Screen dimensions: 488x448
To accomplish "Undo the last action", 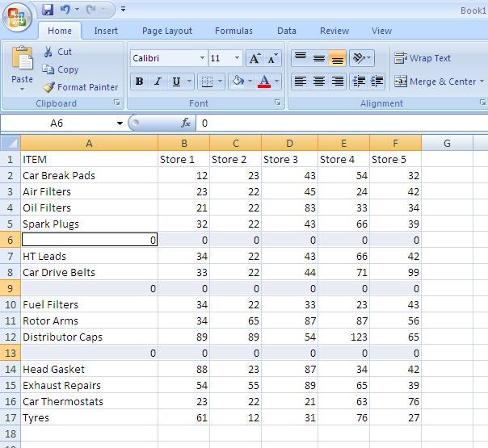I will [x=65, y=10].
